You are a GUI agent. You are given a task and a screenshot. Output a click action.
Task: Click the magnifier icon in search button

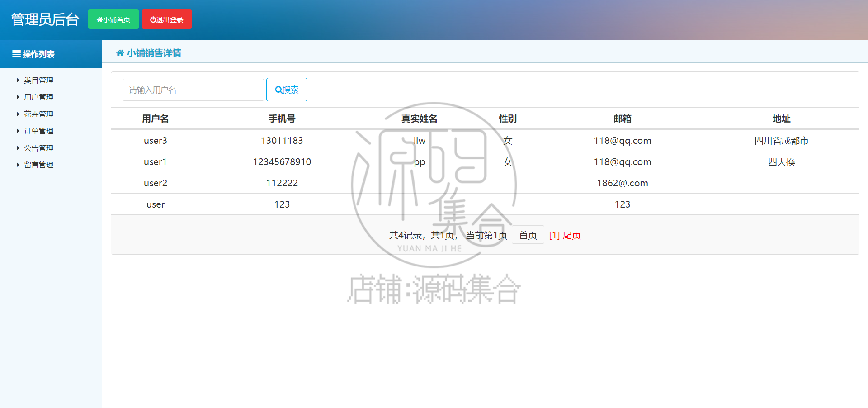(278, 90)
